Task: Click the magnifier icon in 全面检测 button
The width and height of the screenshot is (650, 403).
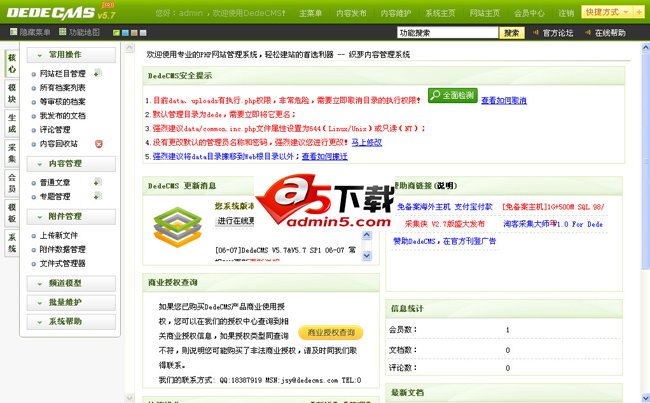Action: point(435,95)
